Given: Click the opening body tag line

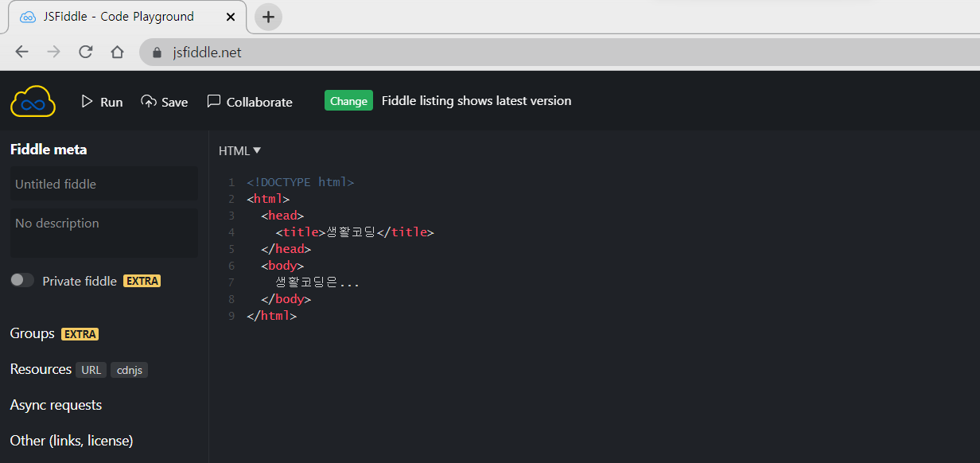Looking at the screenshot, I should (x=282, y=266).
